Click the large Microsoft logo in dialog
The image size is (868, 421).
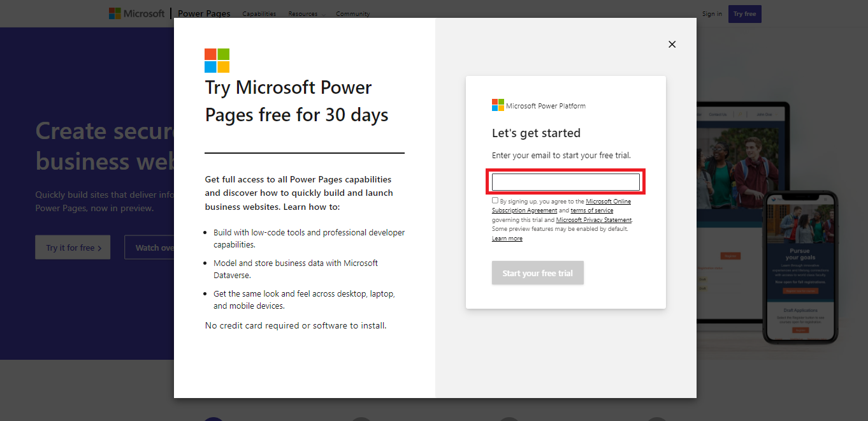[217, 61]
